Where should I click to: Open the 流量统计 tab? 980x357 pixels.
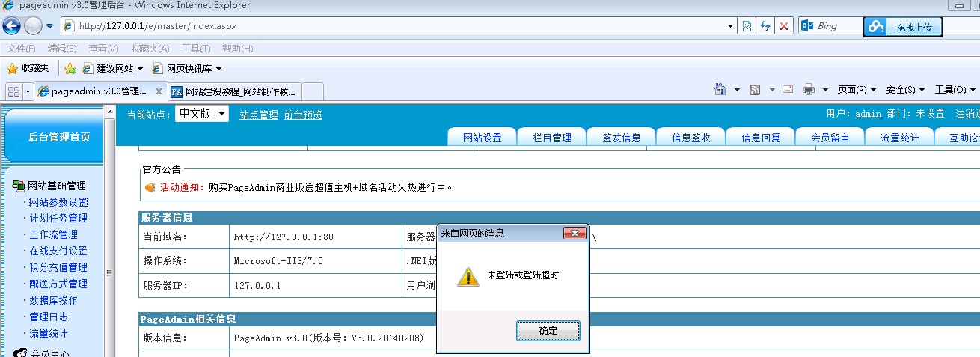tap(900, 138)
